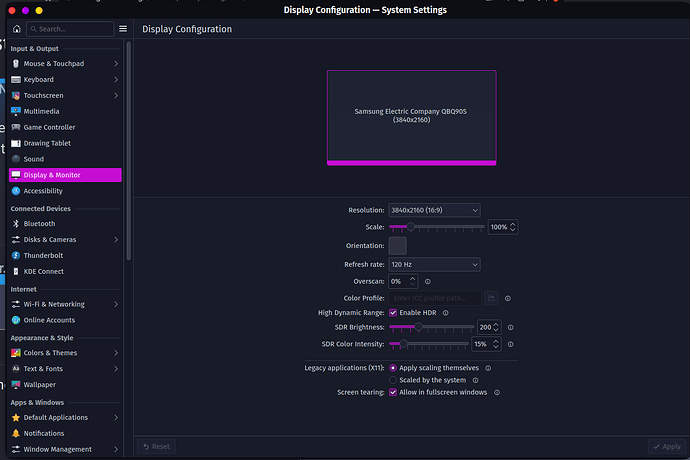Click the Window Management icon
Viewport: 690px width, 460px height.
click(x=16, y=449)
